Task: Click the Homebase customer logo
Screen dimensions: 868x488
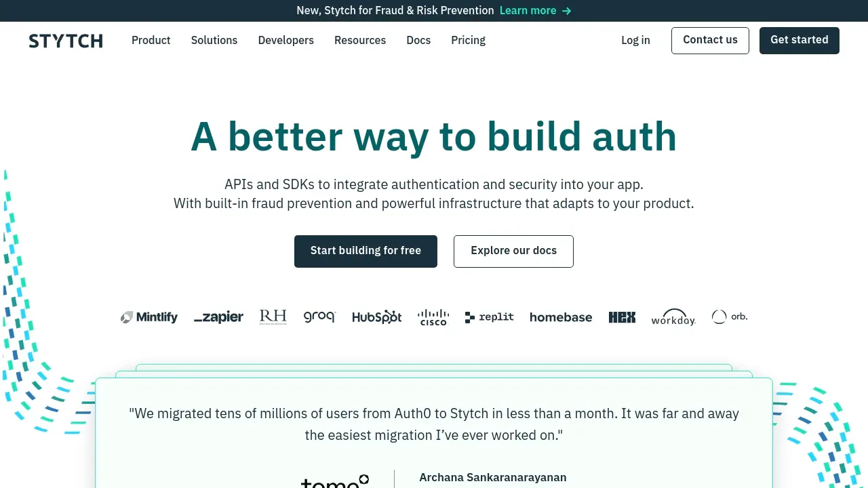Action: coord(561,317)
